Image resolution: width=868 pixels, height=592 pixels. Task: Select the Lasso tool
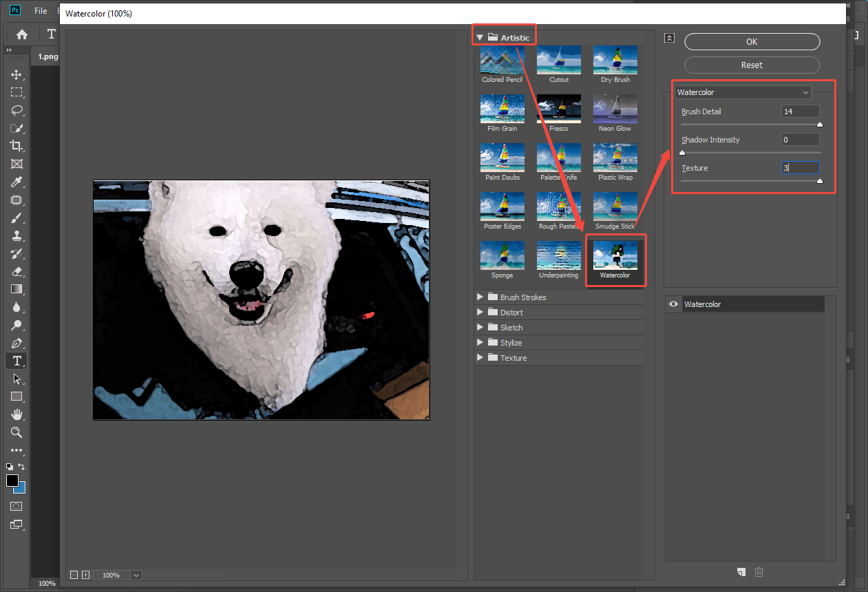(x=15, y=110)
